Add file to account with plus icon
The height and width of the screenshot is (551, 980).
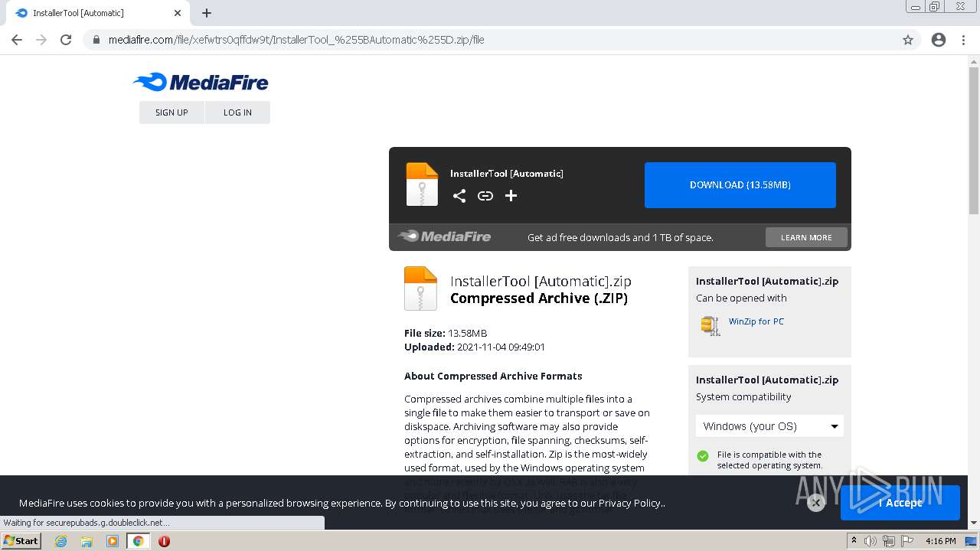[511, 196]
